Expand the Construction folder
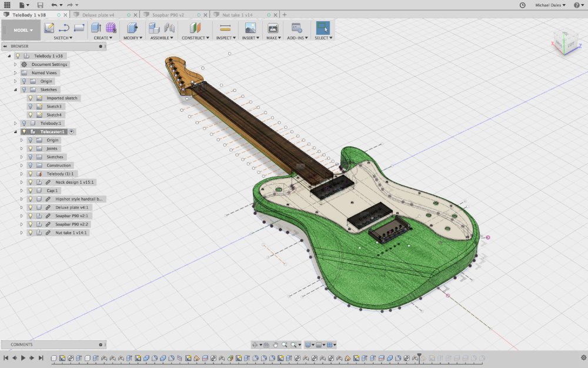Viewport: 588px width, 368px height. [x=21, y=165]
